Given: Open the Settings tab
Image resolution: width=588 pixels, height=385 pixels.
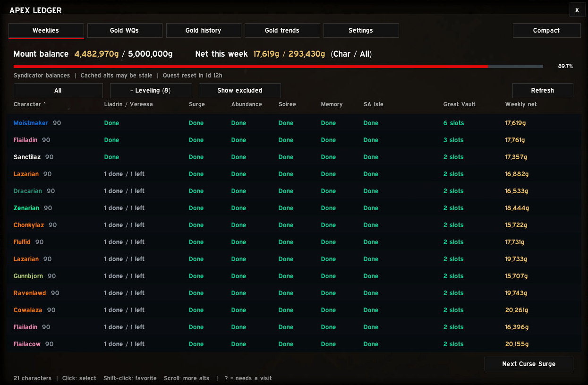Looking at the screenshot, I should point(361,30).
